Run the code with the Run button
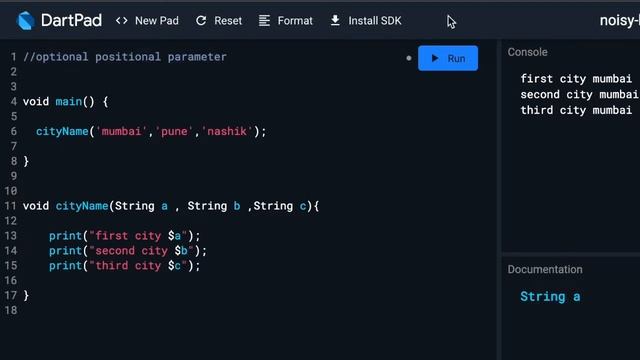The width and height of the screenshot is (640, 360). [x=448, y=58]
